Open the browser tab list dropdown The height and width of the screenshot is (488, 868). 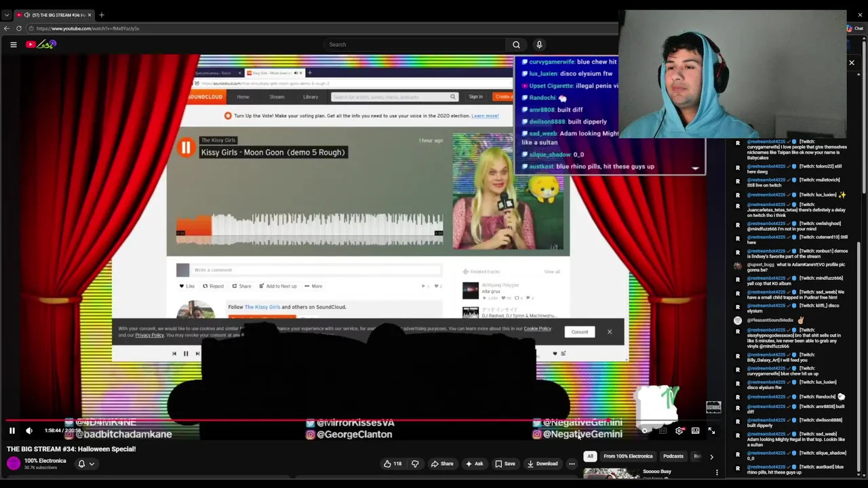[7, 15]
